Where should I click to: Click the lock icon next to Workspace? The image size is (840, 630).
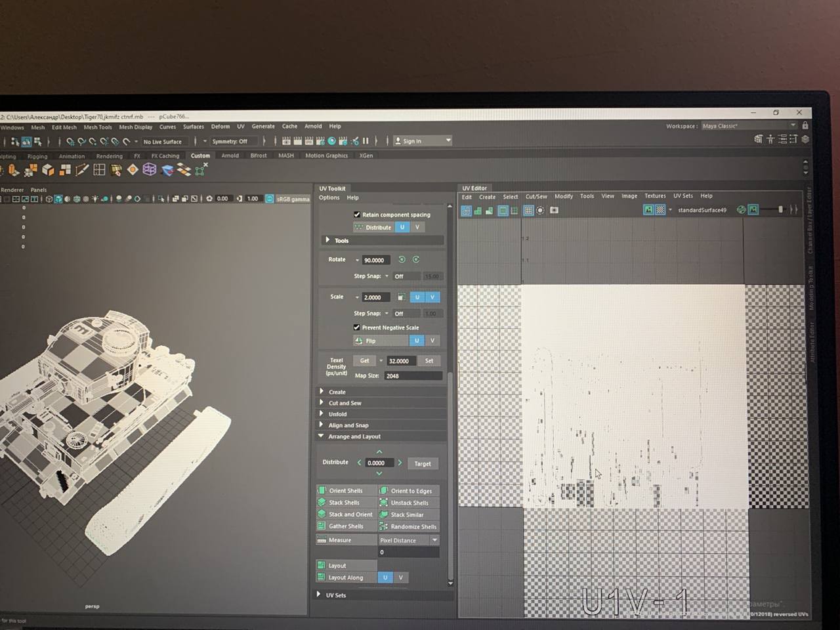point(805,125)
